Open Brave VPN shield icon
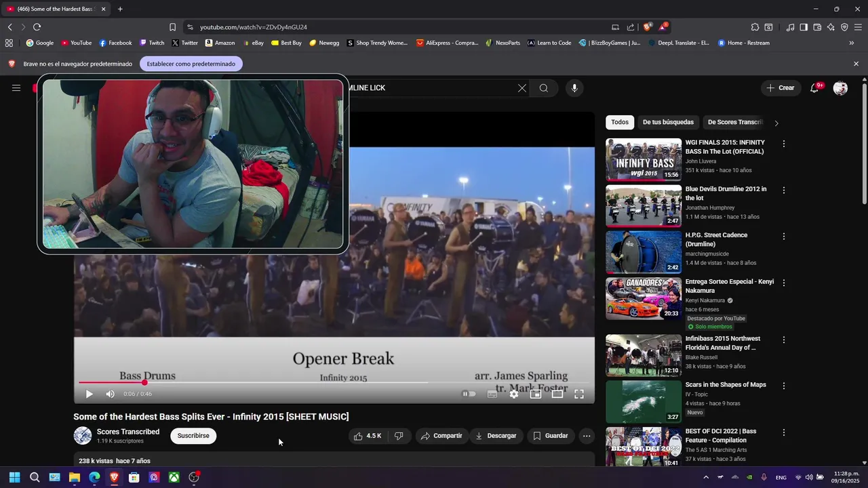The image size is (868, 488). coord(844,27)
